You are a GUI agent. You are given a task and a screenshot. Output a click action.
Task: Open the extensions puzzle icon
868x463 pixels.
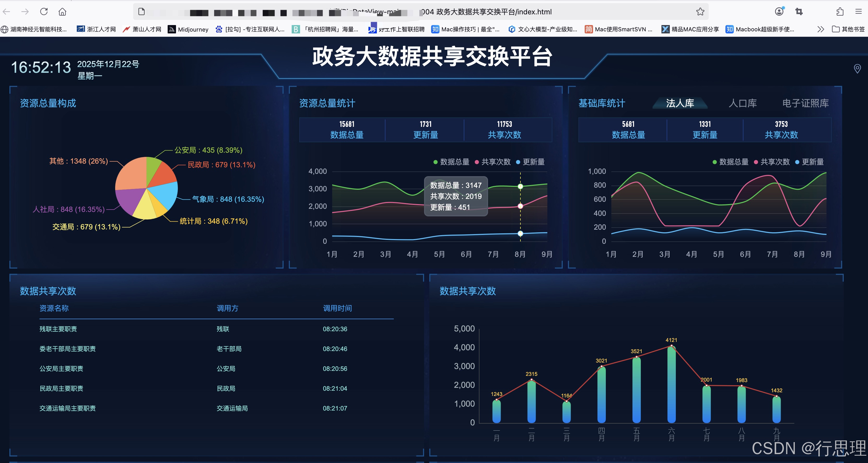pos(840,12)
